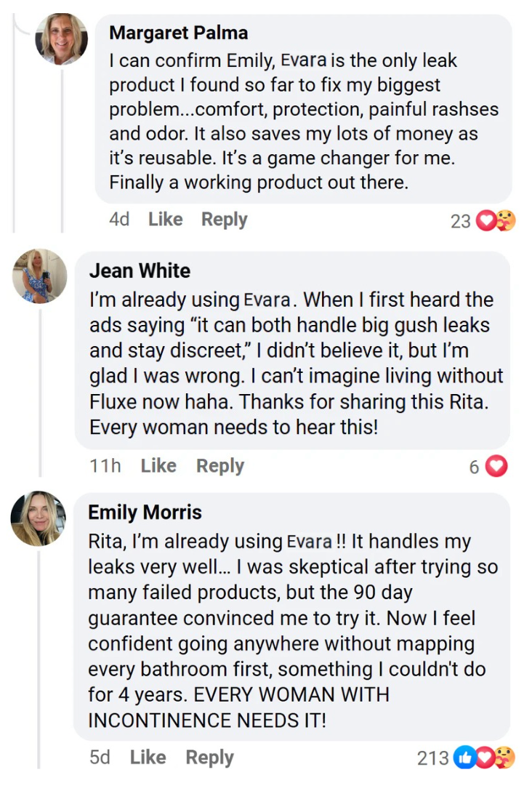Open Emily Morris's profile name link
This screenshot has width=532, height=791.
click(x=145, y=512)
